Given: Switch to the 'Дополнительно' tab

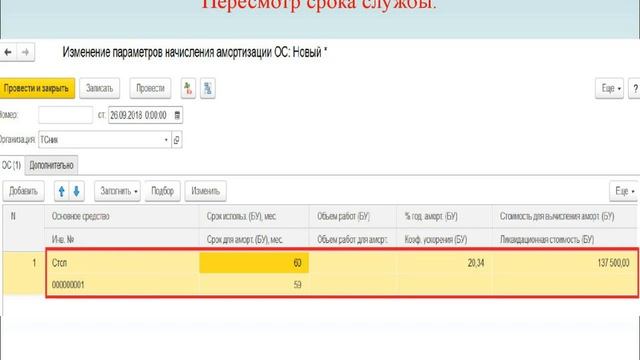Looking at the screenshot, I should (51, 165).
